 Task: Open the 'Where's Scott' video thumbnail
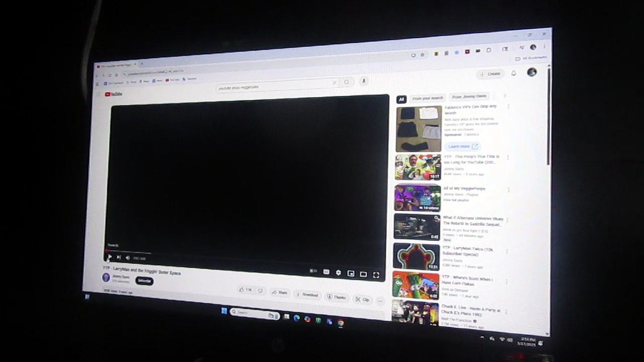(x=416, y=286)
